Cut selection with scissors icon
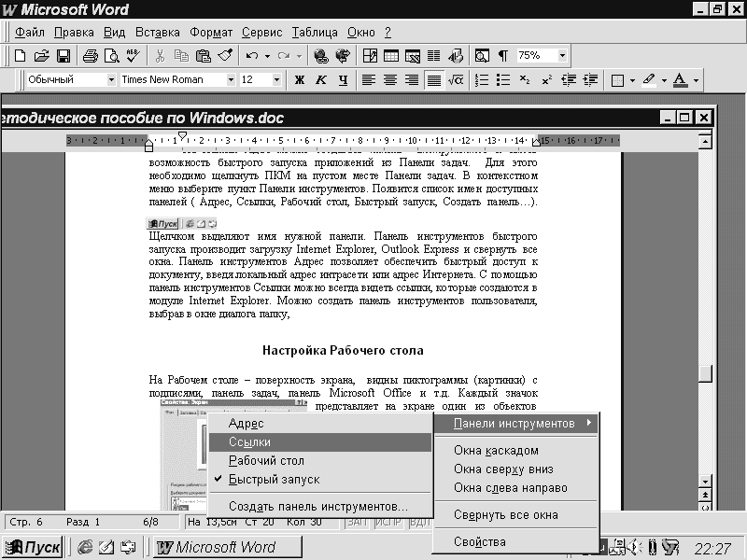 pyautogui.click(x=160, y=56)
